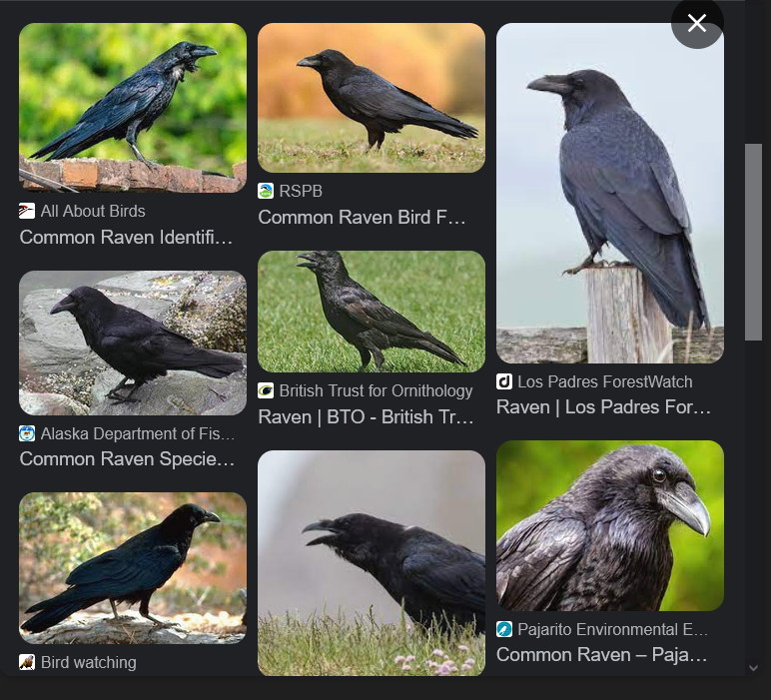
Task: Open Common Raven Species Alaska link
Action: [127, 459]
